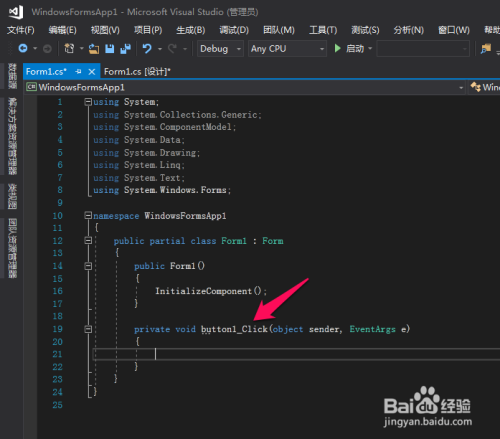The height and width of the screenshot is (439, 500).
Task: Save the current file with disk icon
Action: [x=110, y=49]
